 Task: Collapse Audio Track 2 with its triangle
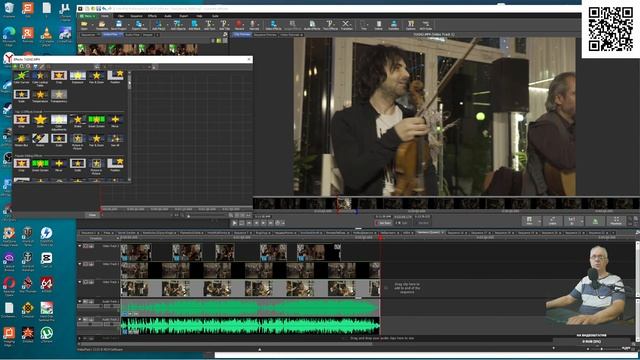(x=80, y=320)
